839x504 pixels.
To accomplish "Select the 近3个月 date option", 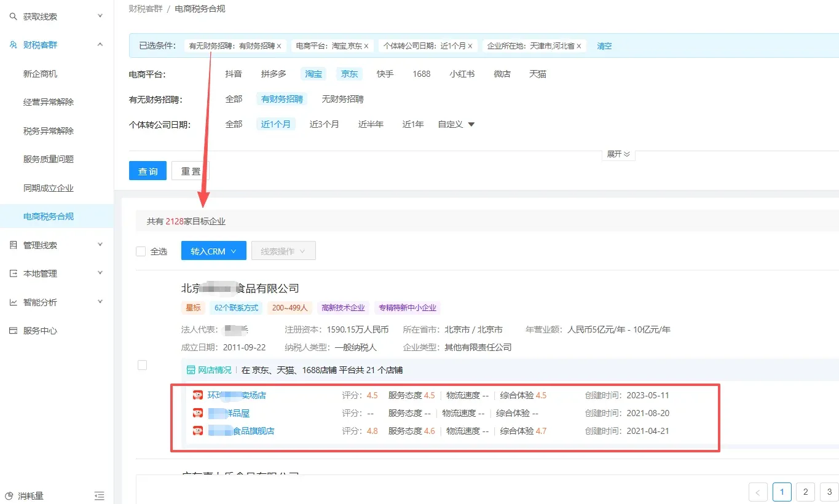I will (324, 124).
